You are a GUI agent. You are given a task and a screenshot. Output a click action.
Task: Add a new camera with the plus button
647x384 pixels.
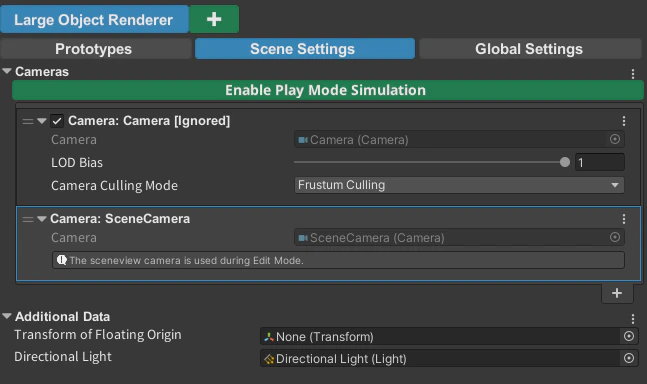coord(617,293)
